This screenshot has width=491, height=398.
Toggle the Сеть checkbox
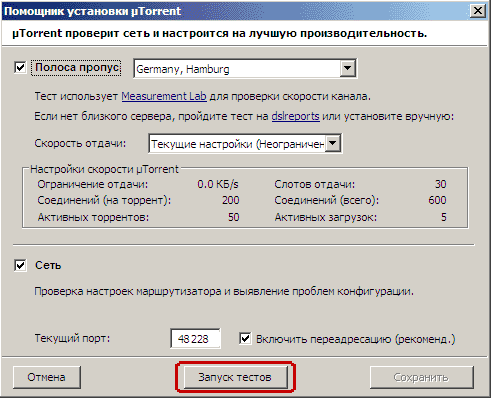(x=20, y=266)
